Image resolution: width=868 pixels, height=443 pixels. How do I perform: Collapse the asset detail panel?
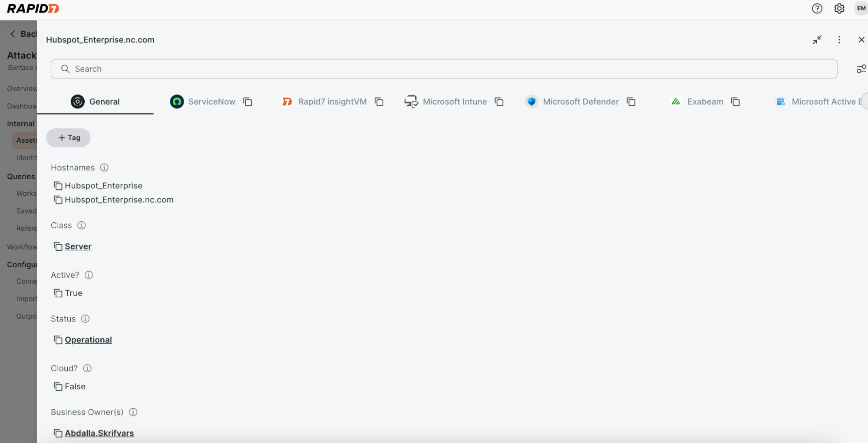[817, 40]
